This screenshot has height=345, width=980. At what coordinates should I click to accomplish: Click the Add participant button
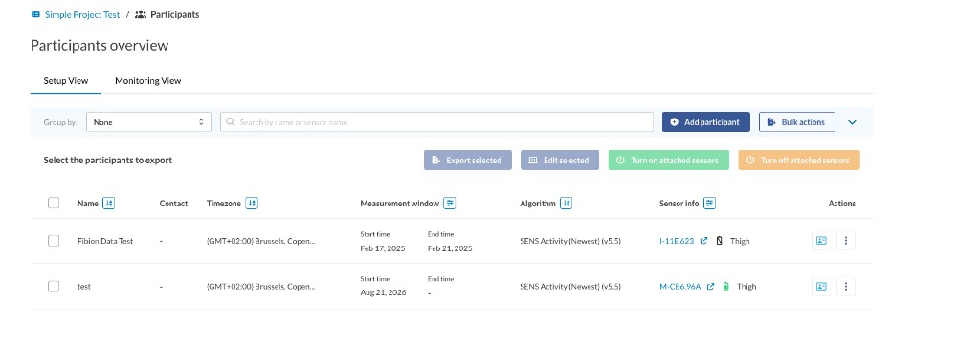706,122
